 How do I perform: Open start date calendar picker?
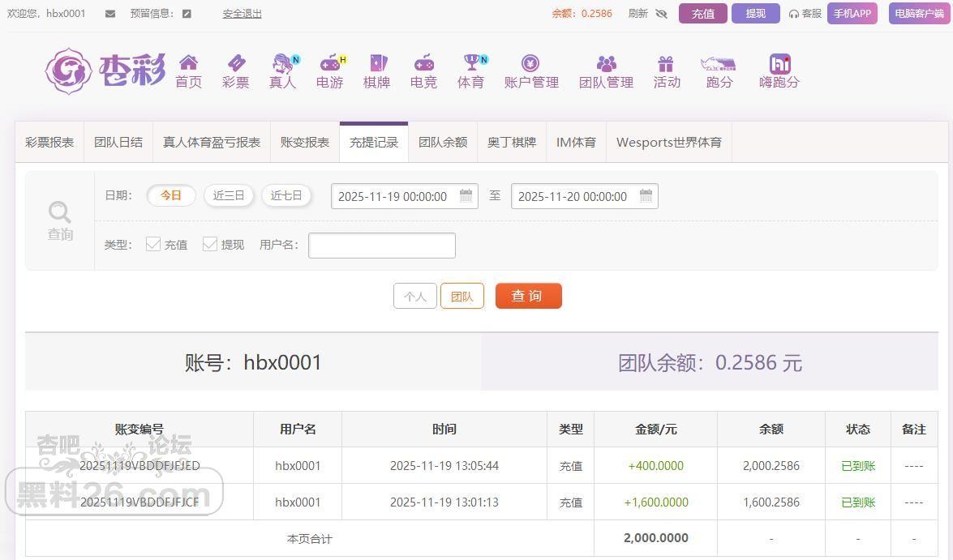tap(466, 196)
